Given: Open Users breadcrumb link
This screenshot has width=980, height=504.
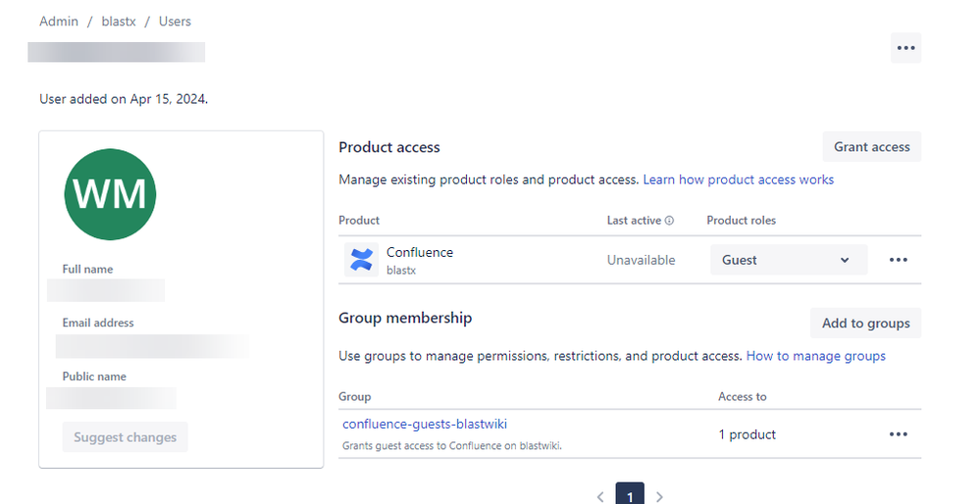Looking at the screenshot, I should (x=175, y=21).
